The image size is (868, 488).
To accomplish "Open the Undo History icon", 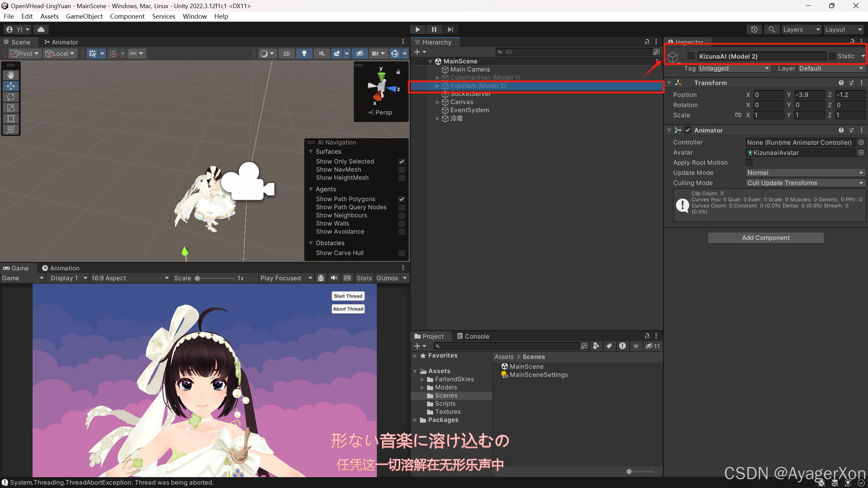I will (754, 29).
